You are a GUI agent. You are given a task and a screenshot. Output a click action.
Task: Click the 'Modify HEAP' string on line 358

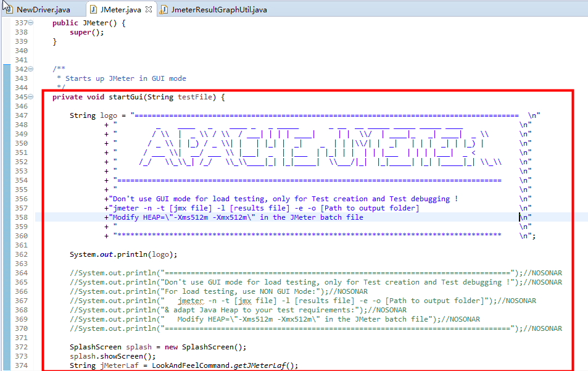(x=236, y=217)
